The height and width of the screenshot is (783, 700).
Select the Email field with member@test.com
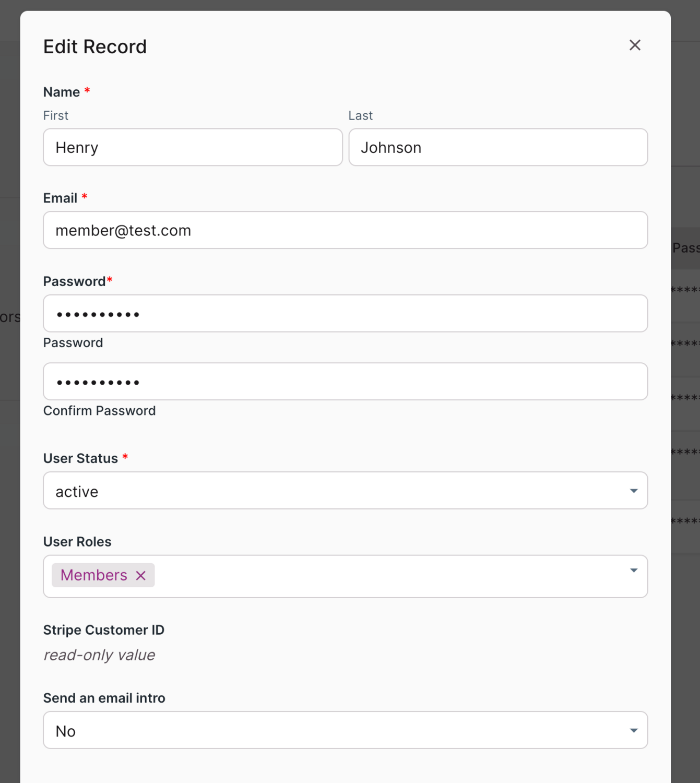point(345,230)
